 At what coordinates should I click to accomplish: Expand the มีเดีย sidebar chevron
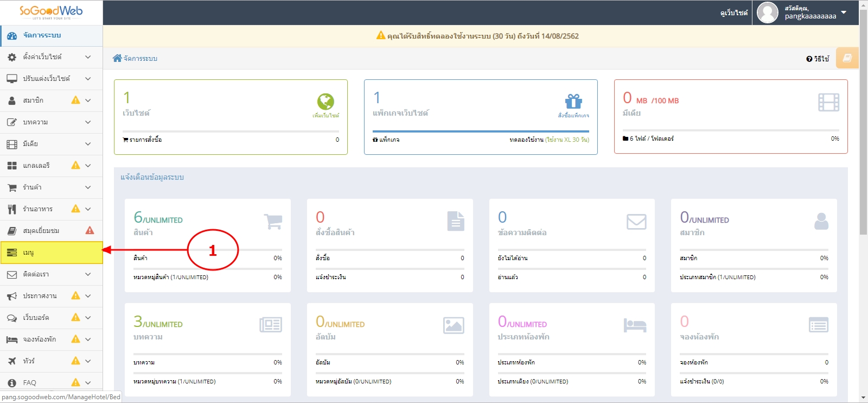88,144
